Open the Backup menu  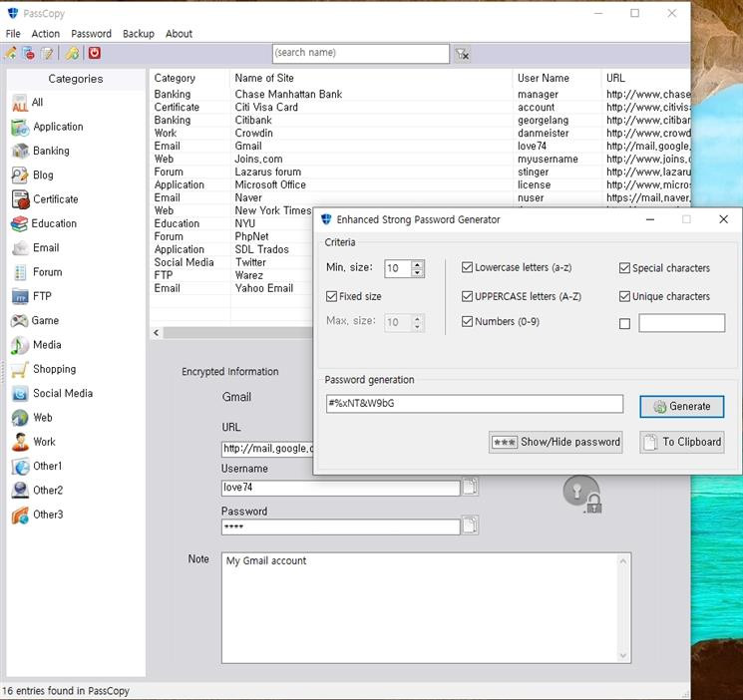(x=138, y=34)
